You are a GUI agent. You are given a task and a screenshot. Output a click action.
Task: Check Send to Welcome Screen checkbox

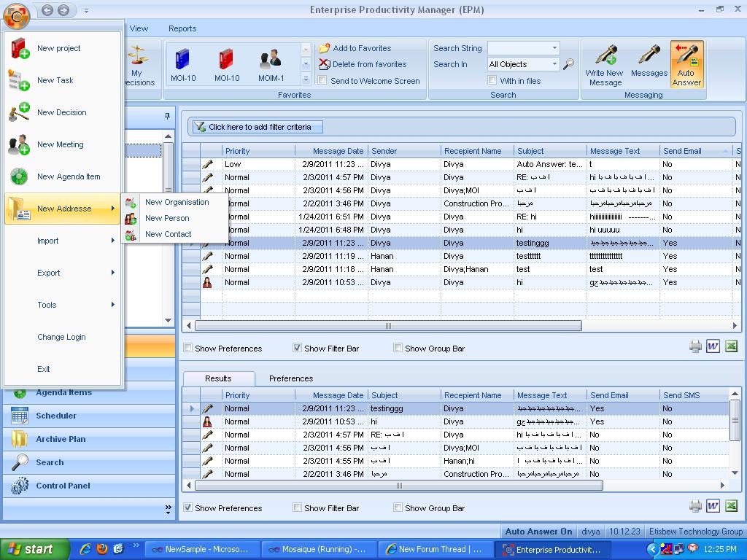(x=322, y=81)
